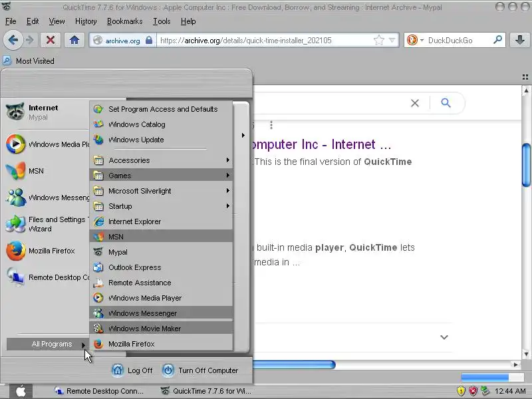532x399 pixels.
Task: Open Mozilla Firefox in programs list
Action: pos(162,344)
